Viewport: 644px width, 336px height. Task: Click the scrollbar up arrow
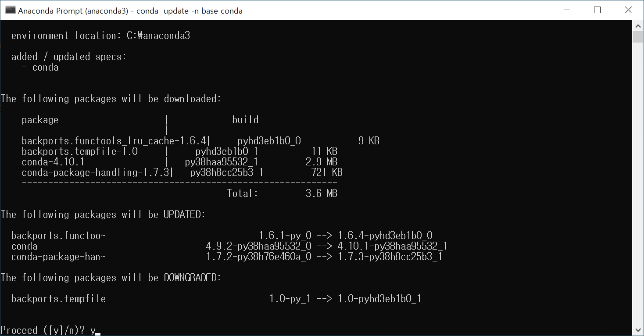[638, 25]
